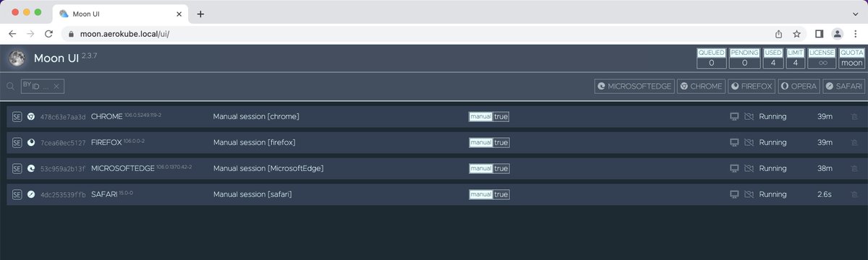868x260 pixels.
Task: Open the VNC screen icon for Firefox session
Action: click(734, 142)
